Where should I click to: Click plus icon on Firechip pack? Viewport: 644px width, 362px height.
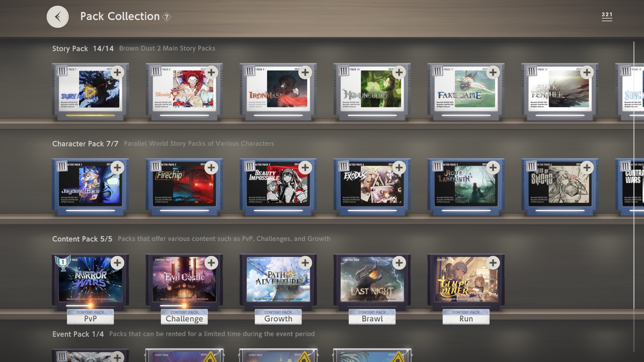211,168
